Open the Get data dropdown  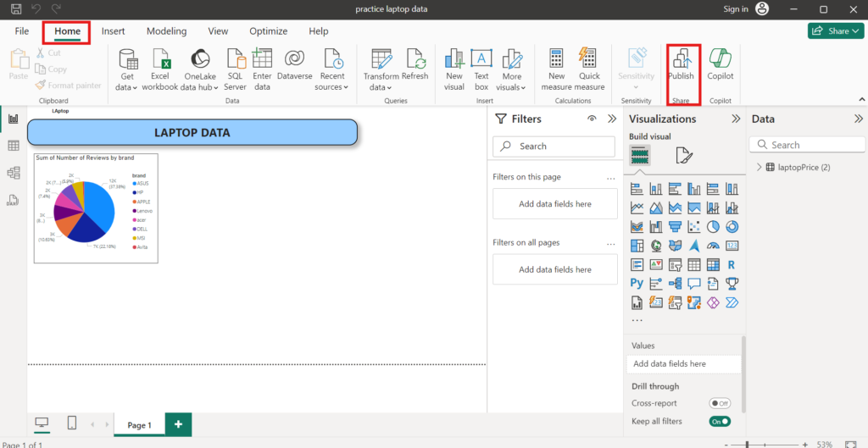127,69
